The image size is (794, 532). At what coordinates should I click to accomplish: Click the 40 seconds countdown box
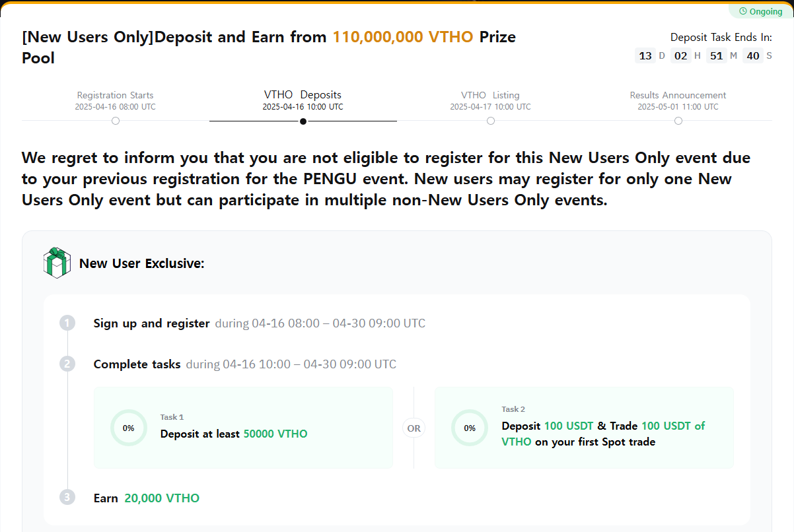click(753, 55)
